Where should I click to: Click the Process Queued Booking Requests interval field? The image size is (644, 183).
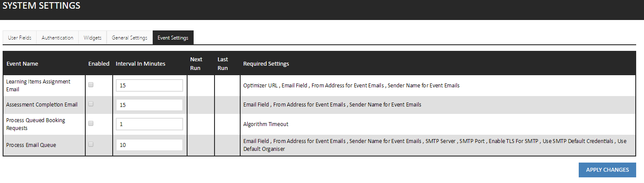(149, 124)
